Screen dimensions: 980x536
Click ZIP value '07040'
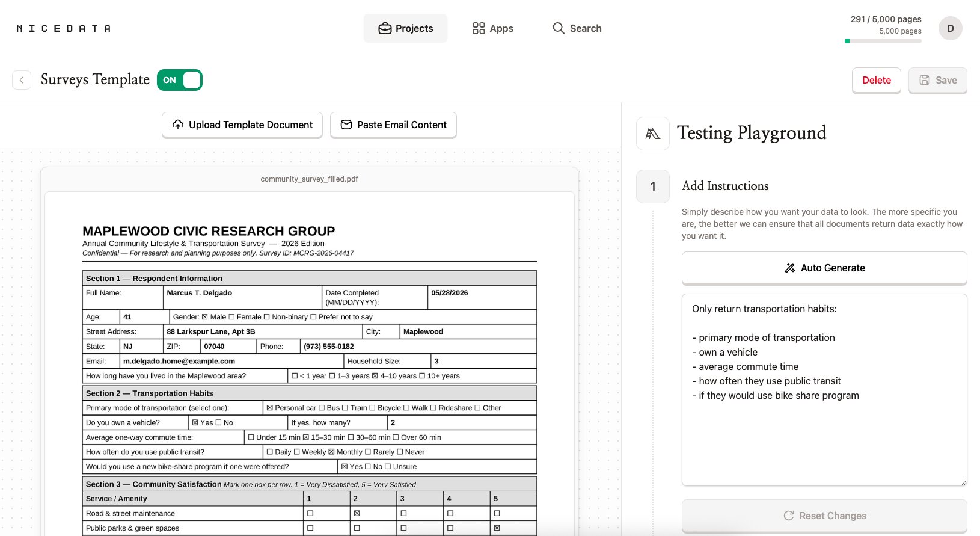pyautogui.click(x=214, y=347)
